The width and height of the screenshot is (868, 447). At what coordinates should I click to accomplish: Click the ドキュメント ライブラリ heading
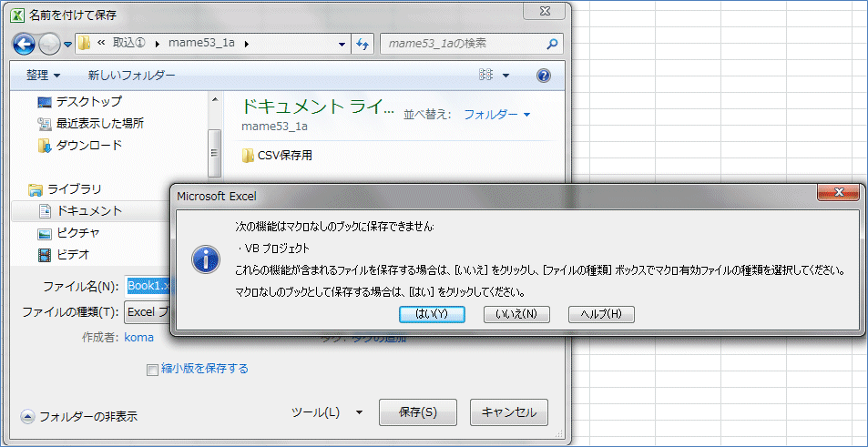point(317,107)
